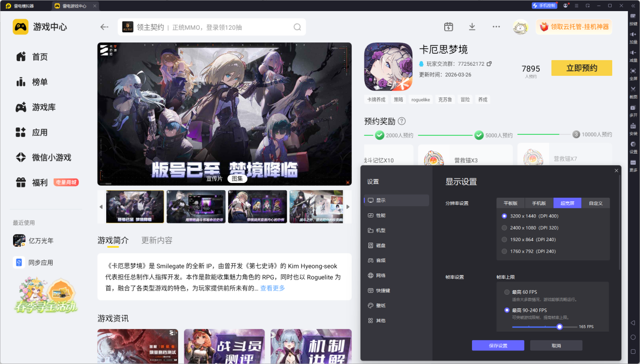The image size is (640, 364).
Task: Click the help icon next to 预约奖励
Action: click(x=402, y=121)
